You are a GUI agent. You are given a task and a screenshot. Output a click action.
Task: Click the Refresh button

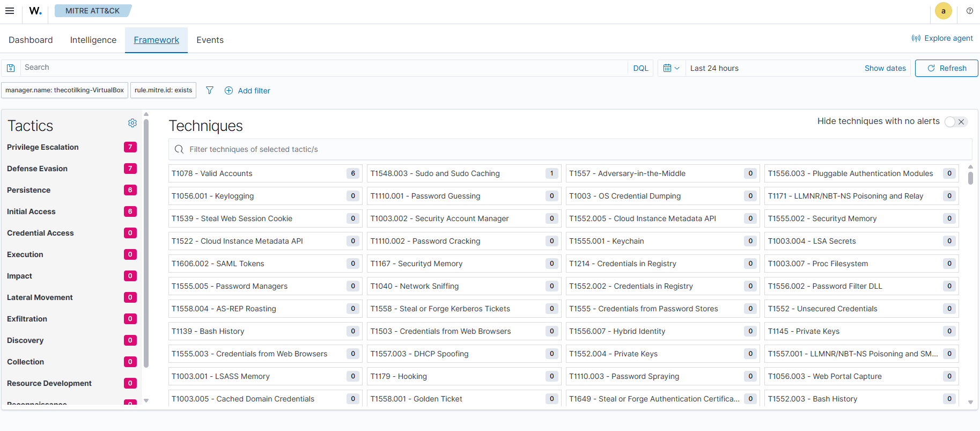(x=946, y=68)
